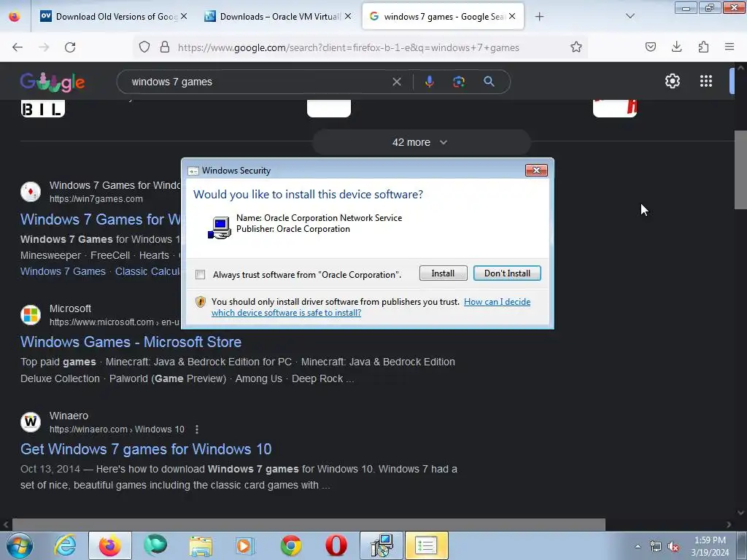Click the Don't Install button
This screenshot has height=560, width=747.
click(x=507, y=273)
